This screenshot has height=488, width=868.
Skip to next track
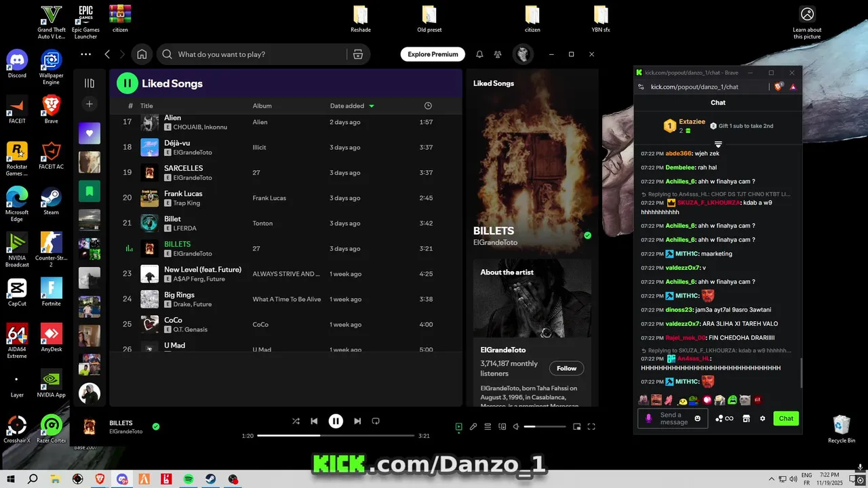[x=357, y=421]
